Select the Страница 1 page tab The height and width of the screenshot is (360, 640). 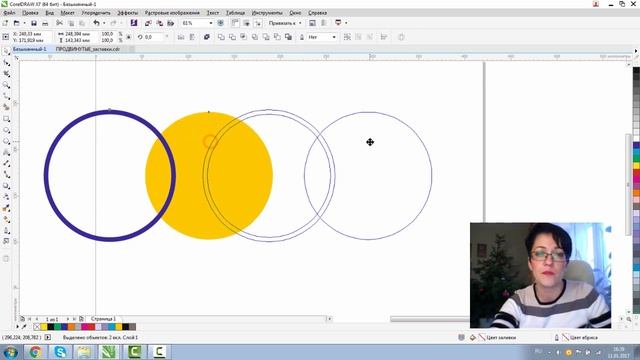click(x=103, y=319)
